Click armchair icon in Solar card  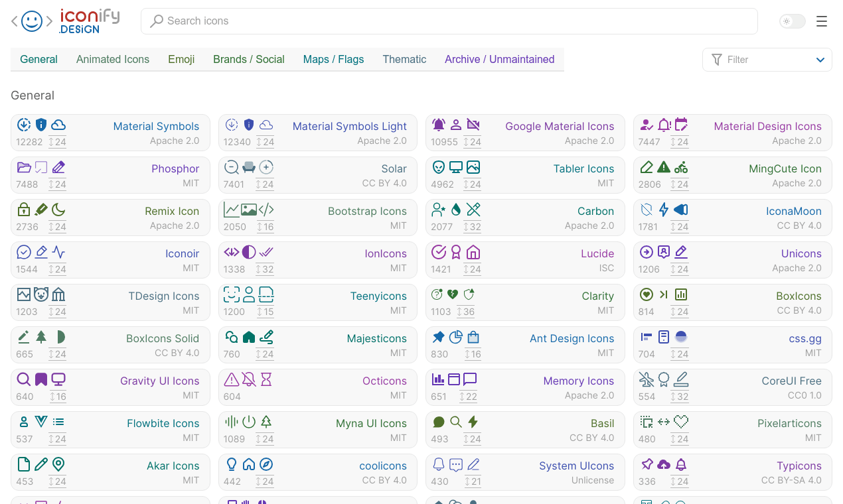249,167
